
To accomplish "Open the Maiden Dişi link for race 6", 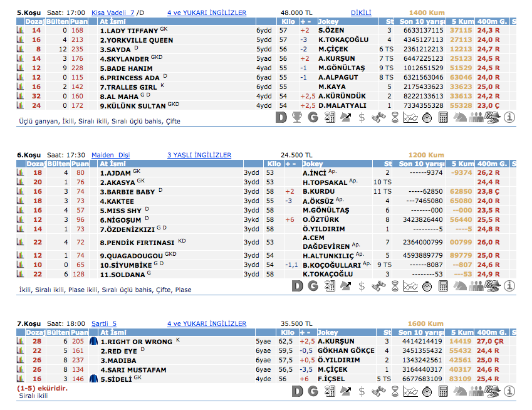I will [110, 155].
